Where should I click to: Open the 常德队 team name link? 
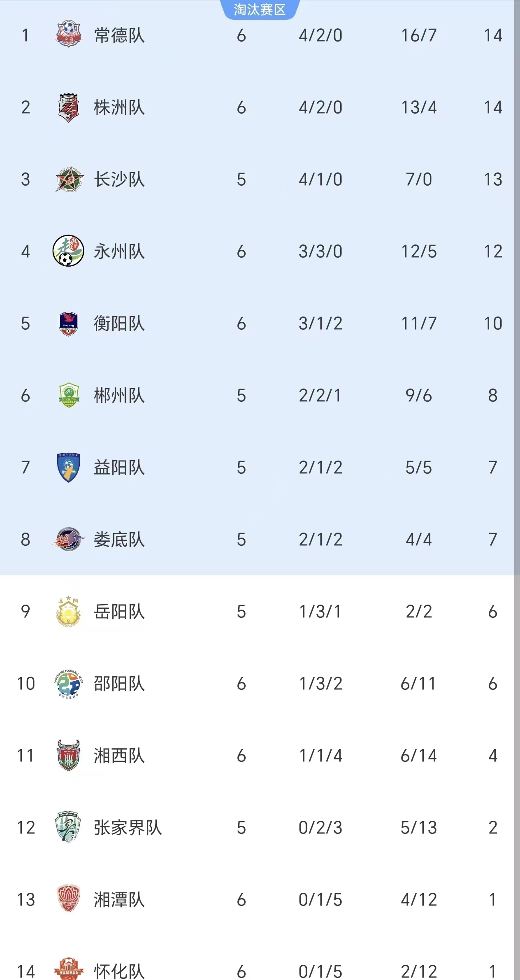coord(119,35)
